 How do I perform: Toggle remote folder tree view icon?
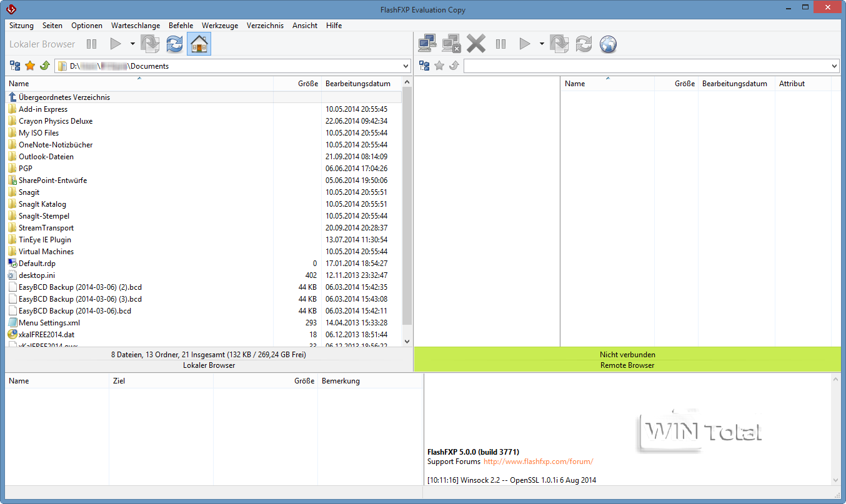coord(424,66)
